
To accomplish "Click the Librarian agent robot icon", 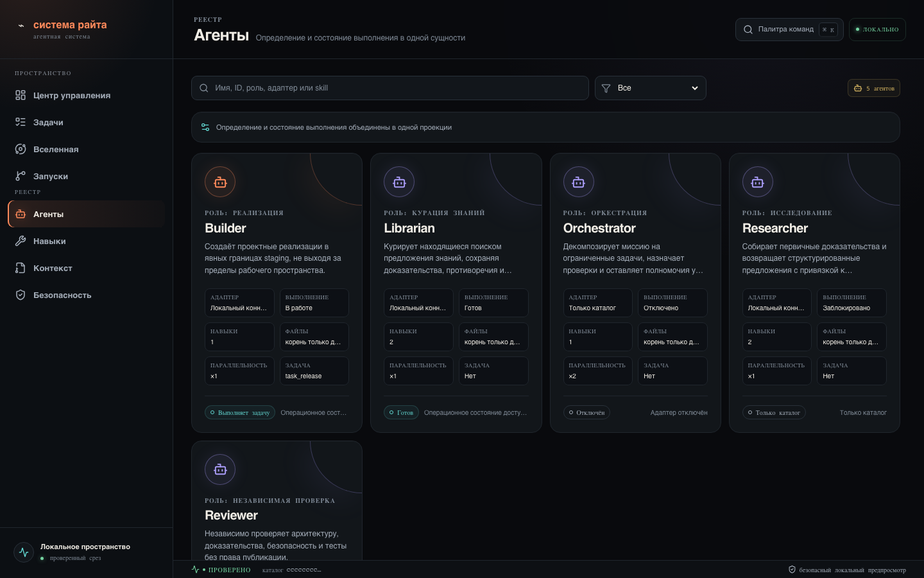I will pyautogui.click(x=399, y=182).
